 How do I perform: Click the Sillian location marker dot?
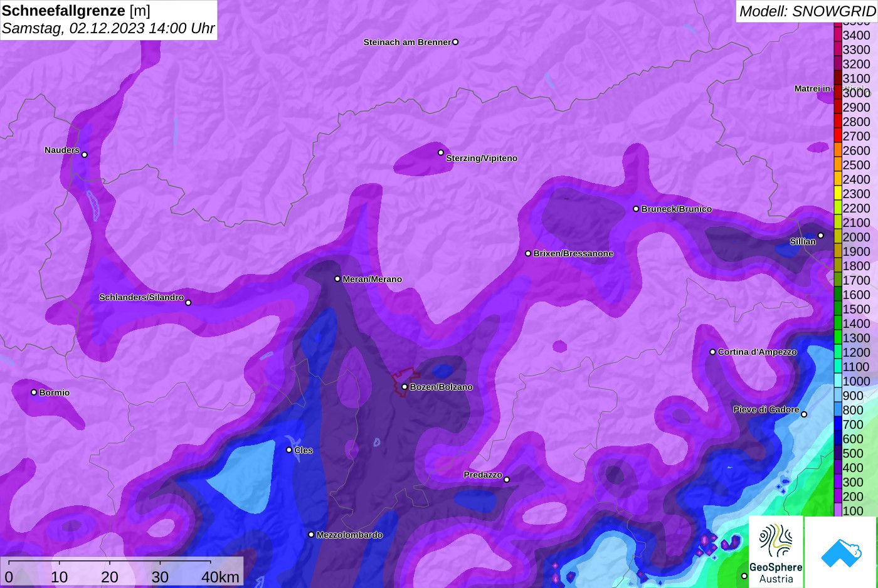coord(821,236)
